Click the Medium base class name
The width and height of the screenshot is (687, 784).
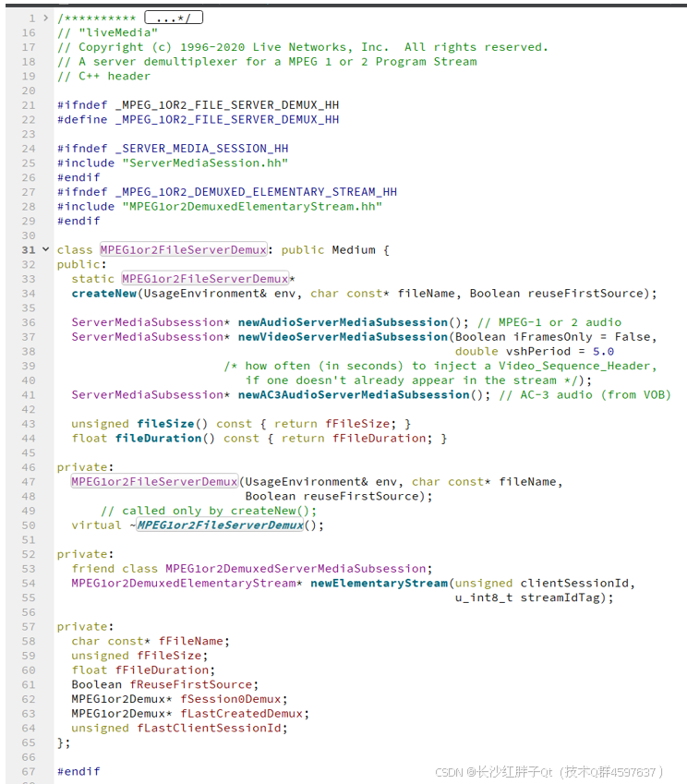(x=354, y=250)
